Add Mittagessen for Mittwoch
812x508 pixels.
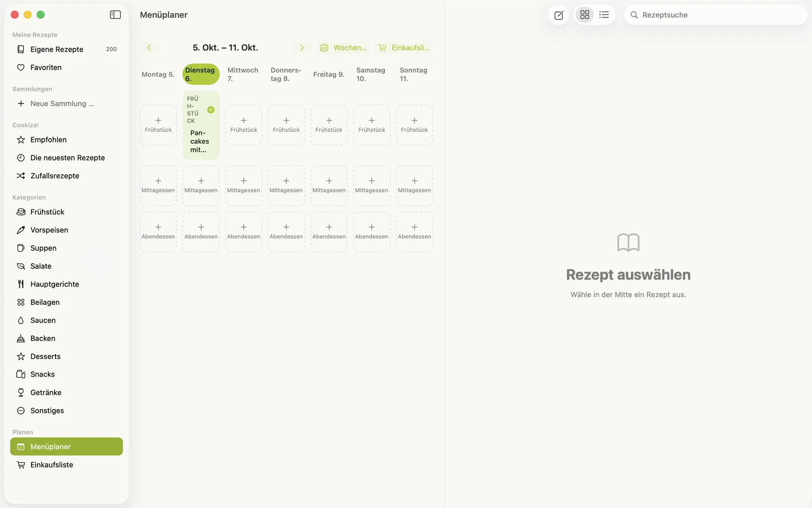pyautogui.click(x=244, y=186)
